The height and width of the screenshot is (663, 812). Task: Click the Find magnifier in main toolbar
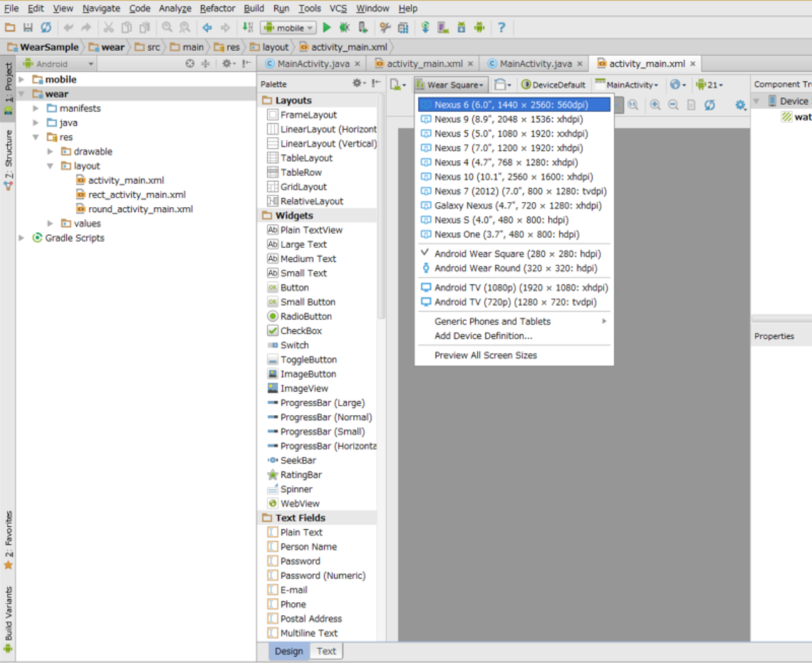[x=167, y=27]
